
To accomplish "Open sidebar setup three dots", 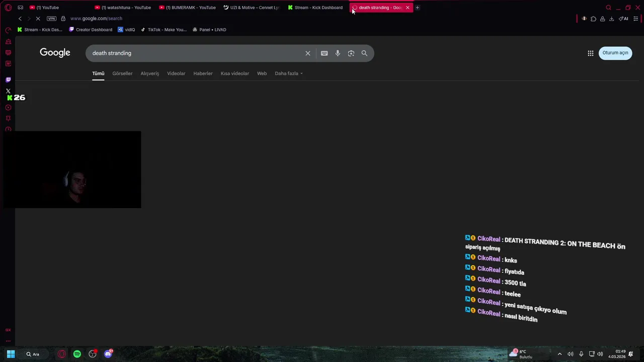I will [x=8, y=341].
